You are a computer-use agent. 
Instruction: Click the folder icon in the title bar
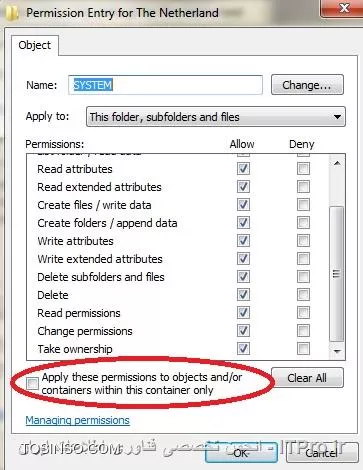click(x=12, y=13)
